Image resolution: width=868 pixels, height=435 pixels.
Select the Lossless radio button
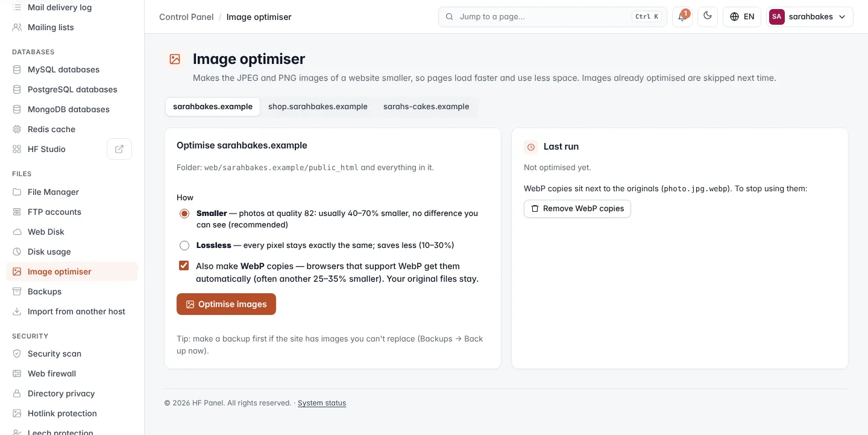pos(184,246)
